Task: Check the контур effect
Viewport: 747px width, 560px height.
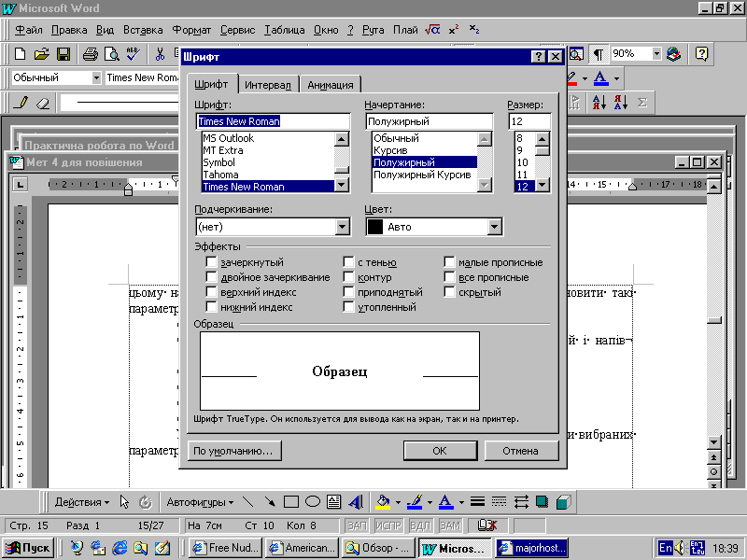Action: pos(348,277)
